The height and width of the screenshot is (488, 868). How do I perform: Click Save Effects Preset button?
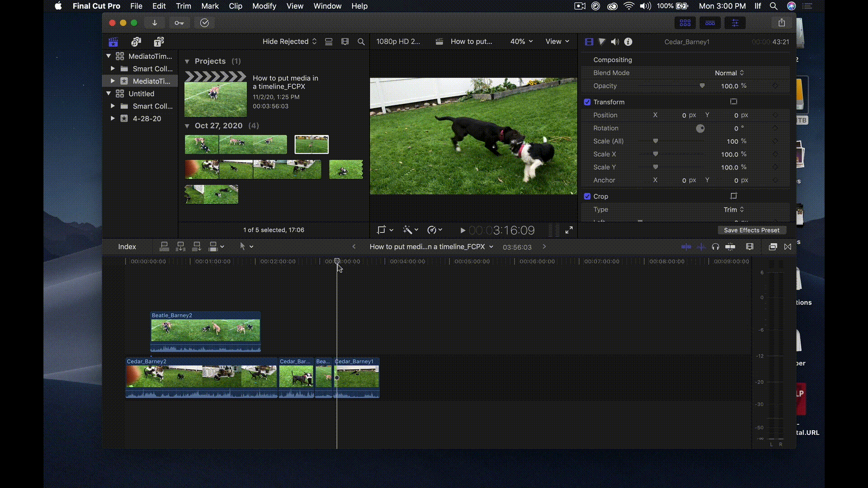coord(751,230)
